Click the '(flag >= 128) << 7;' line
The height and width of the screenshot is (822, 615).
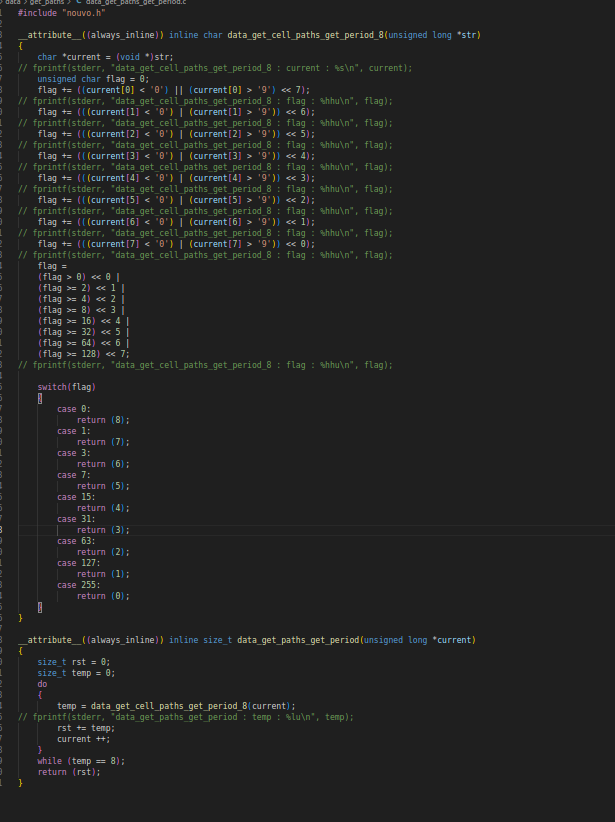coord(83,354)
